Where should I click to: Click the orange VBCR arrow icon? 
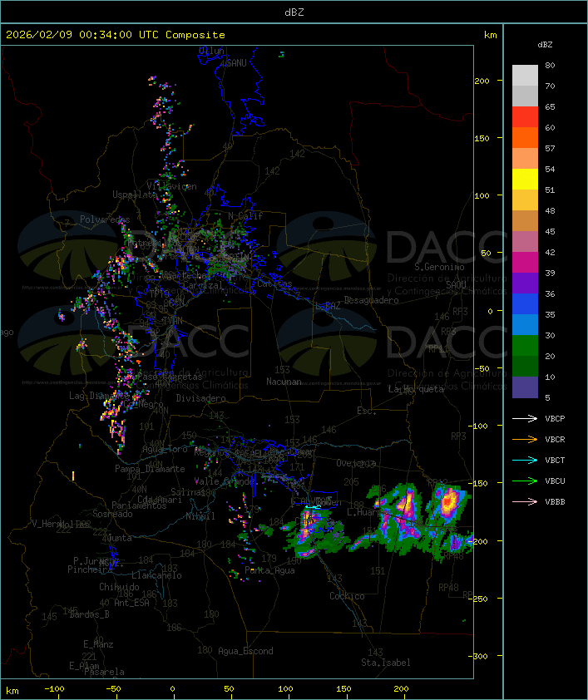click(525, 439)
